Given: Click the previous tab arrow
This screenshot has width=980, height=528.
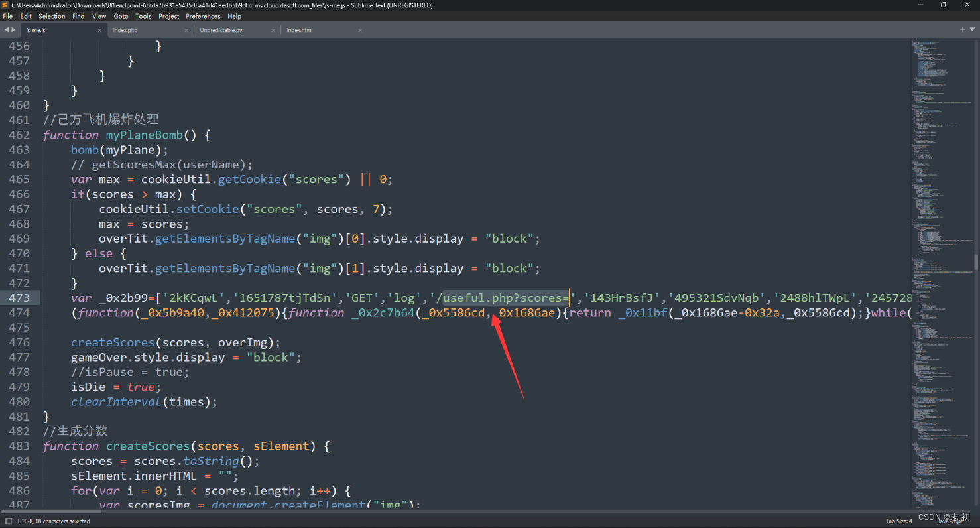Looking at the screenshot, I should pos(6,30).
